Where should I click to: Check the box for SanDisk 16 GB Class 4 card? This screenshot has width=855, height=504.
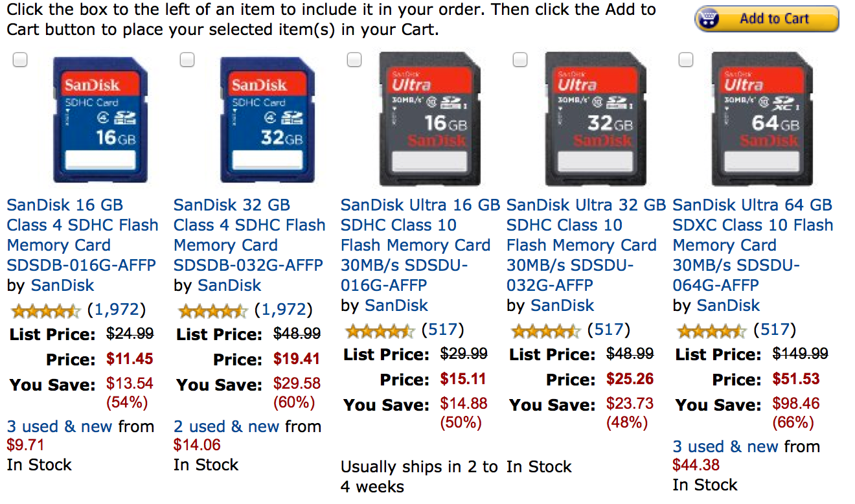point(21,60)
